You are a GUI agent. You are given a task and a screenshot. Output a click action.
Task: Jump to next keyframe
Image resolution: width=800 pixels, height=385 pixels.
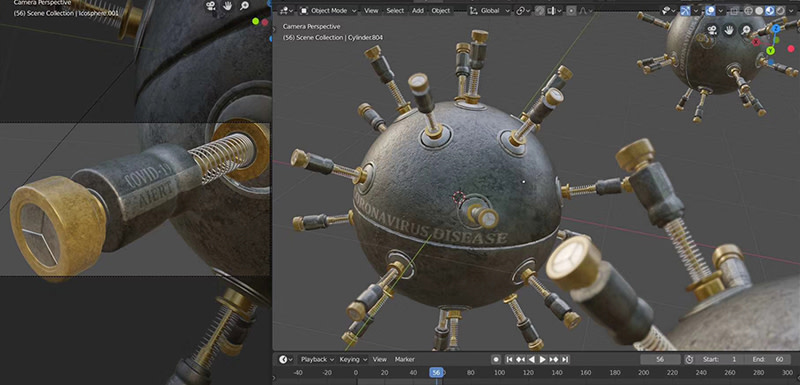coord(554,359)
